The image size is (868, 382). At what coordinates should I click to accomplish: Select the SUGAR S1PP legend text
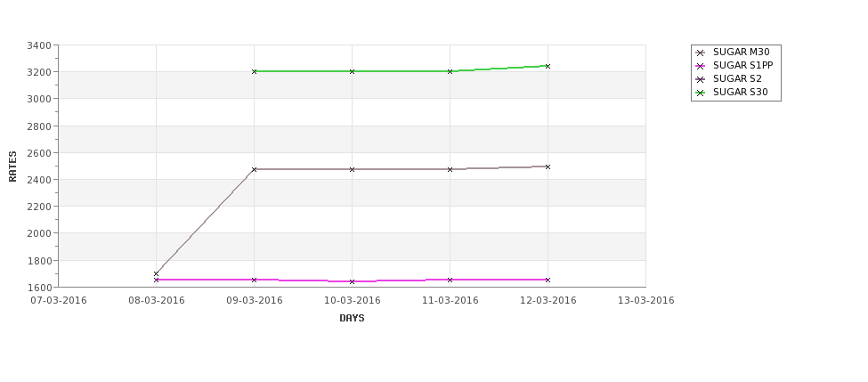[x=742, y=66]
